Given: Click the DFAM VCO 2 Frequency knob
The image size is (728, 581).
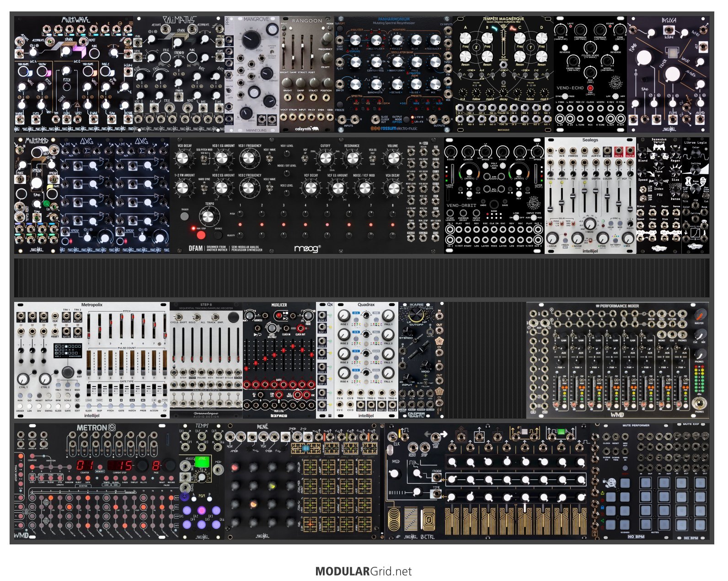Looking at the screenshot, I should click(x=248, y=187).
